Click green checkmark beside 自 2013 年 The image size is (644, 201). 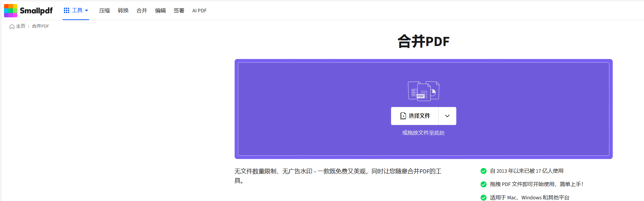coord(484,171)
